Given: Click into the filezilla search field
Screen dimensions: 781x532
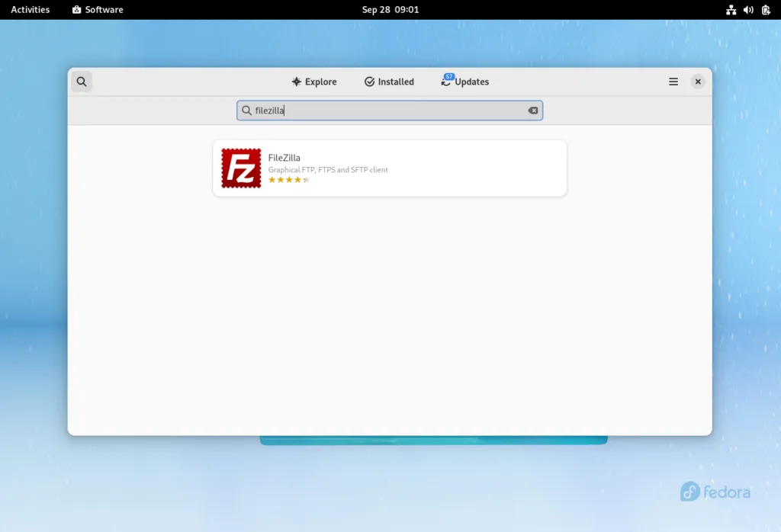Looking at the screenshot, I should [390, 111].
